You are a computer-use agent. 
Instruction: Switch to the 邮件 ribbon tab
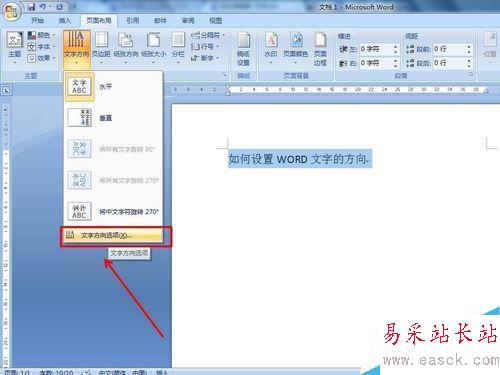[x=160, y=21]
